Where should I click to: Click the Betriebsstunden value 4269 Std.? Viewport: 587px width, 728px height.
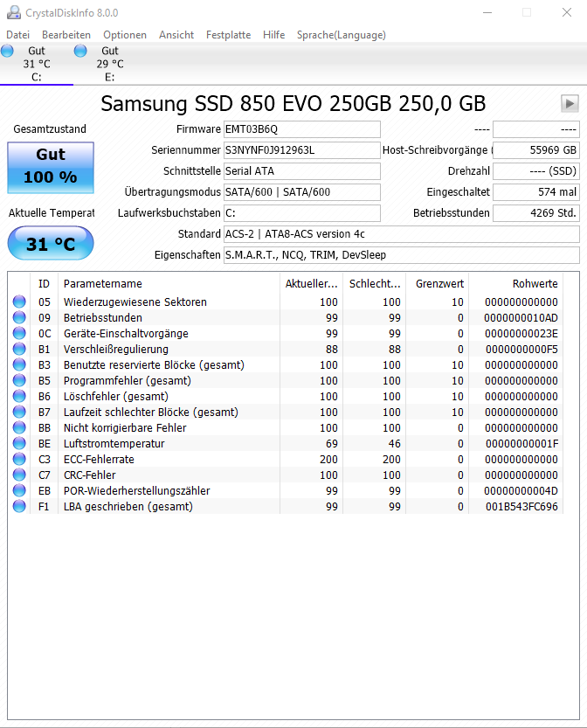coord(536,213)
